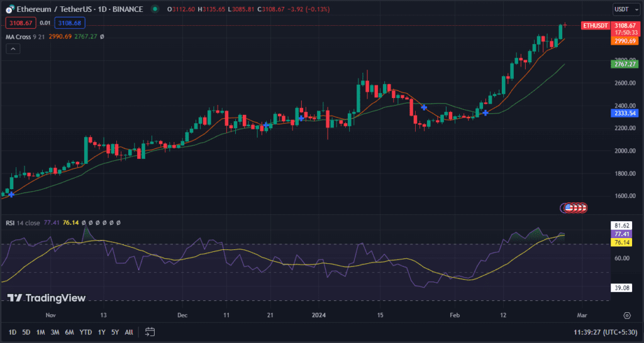Click the 2000.00 price scale label
Image resolution: width=644 pixels, height=343 pixels.
click(x=625, y=151)
